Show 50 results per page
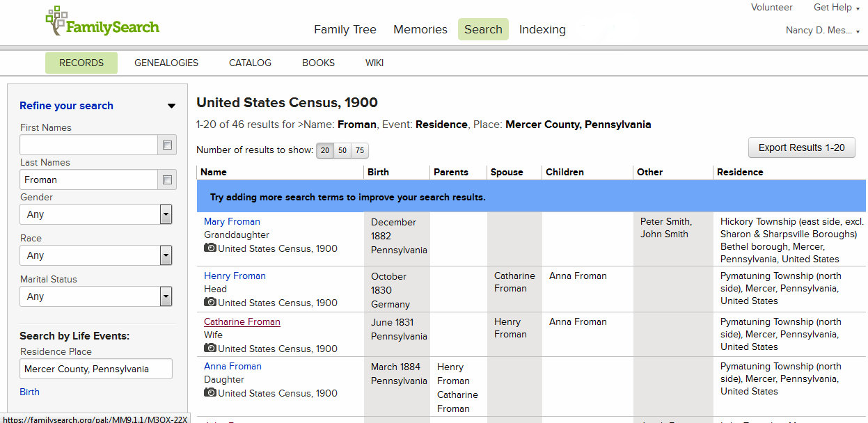This screenshot has height=423, width=868. (x=342, y=150)
